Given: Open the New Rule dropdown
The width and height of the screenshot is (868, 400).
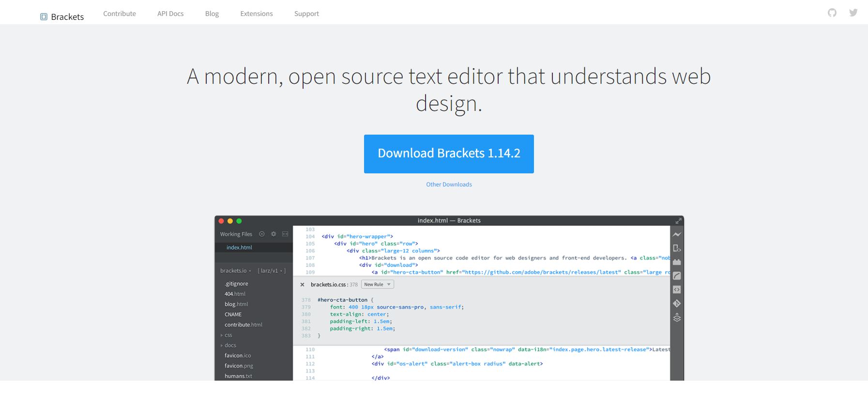Looking at the screenshot, I should point(378,285).
